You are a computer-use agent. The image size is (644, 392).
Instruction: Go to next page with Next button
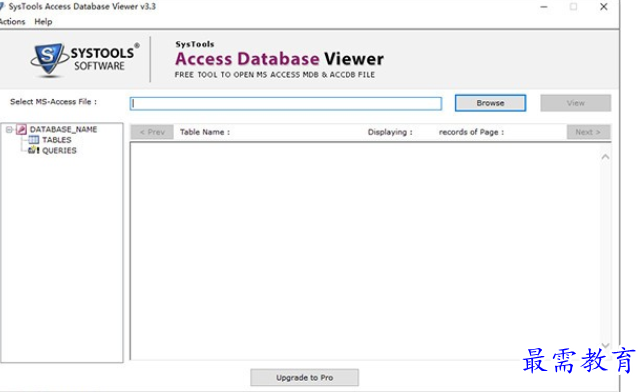(x=588, y=132)
